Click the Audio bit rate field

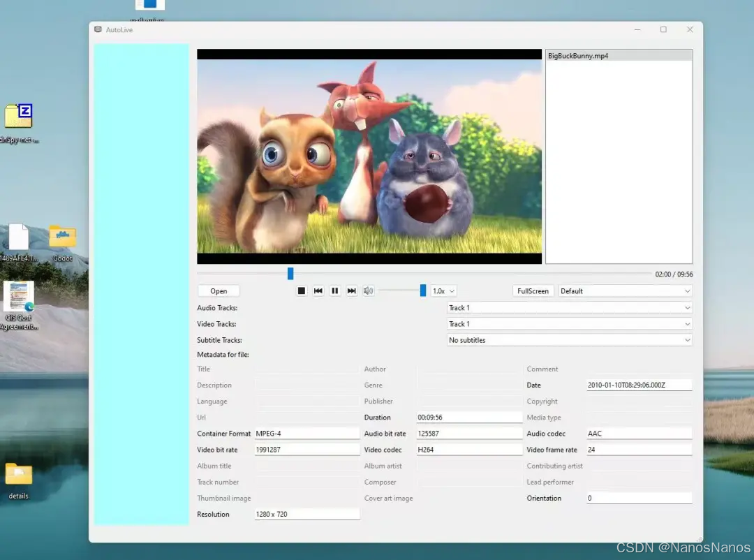click(469, 434)
